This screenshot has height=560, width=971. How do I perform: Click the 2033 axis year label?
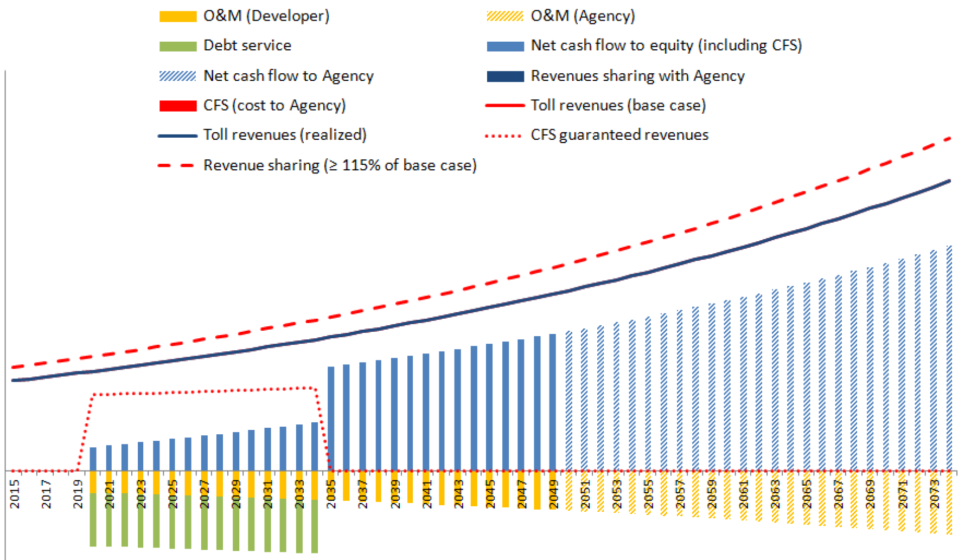click(x=299, y=494)
